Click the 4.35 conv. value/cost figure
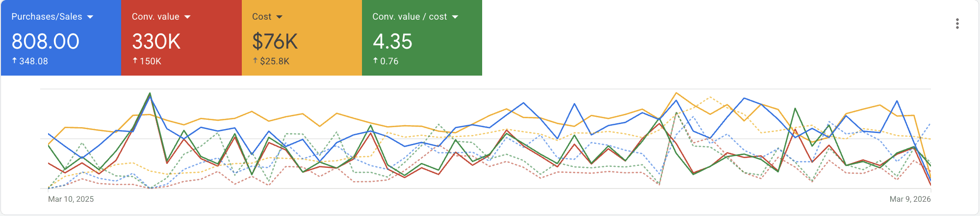980x216 pixels. 392,41
